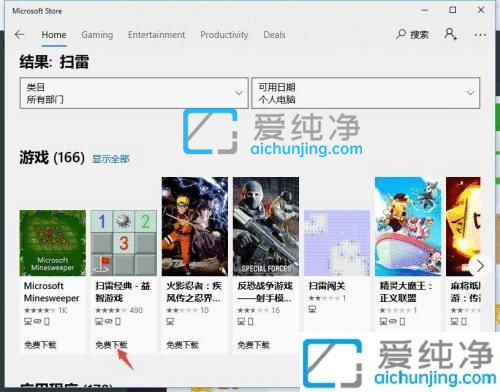Click the 火影忍者：疾风传之忍界 title
The height and width of the screenshot is (392, 500).
pos(194,292)
